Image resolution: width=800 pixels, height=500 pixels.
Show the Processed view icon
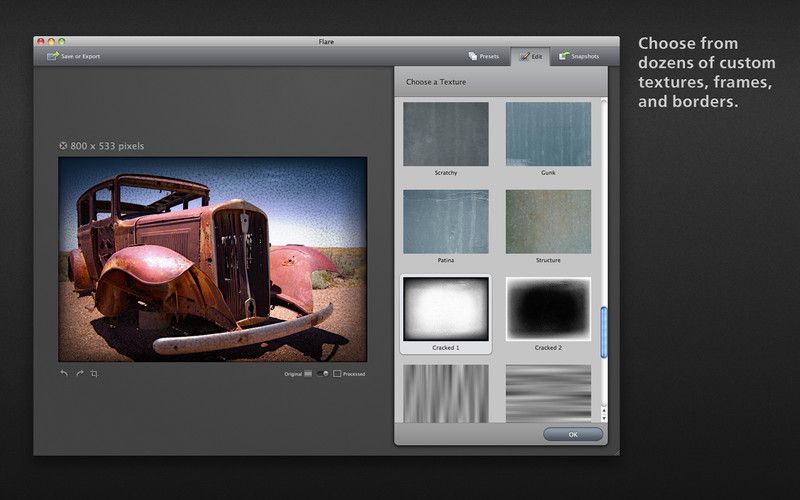(337, 374)
